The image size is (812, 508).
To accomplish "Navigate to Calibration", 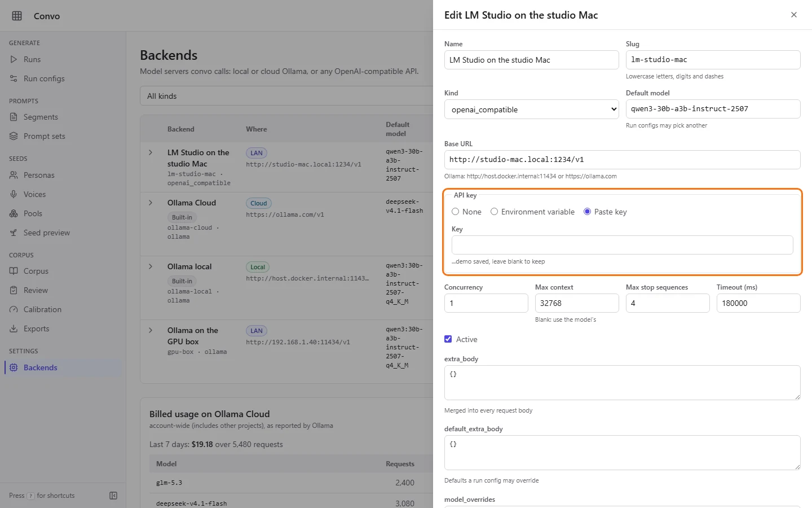I will click(63, 309).
